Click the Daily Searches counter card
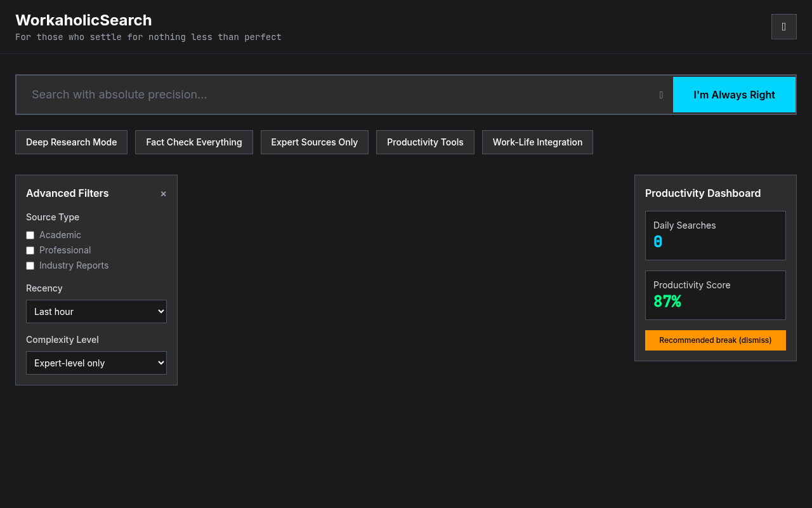 (x=715, y=236)
